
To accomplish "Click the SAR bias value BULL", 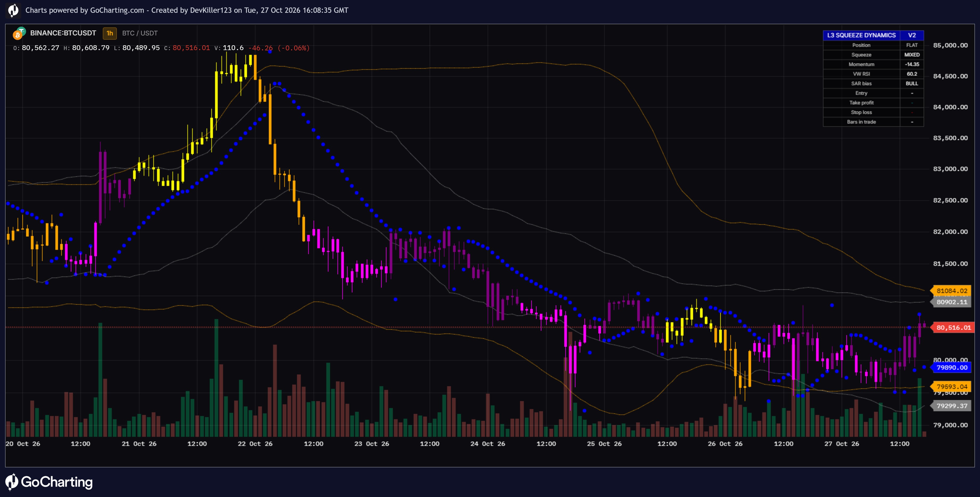I will point(912,83).
